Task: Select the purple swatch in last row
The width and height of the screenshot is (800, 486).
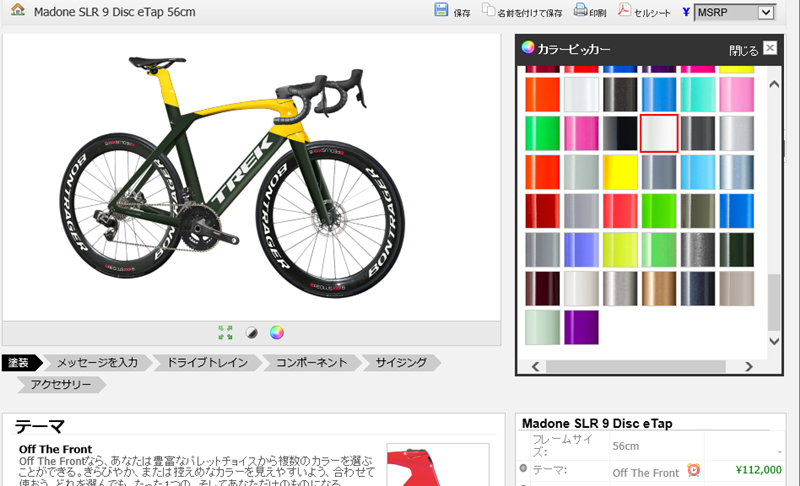Action: click(x=581, y=327)
